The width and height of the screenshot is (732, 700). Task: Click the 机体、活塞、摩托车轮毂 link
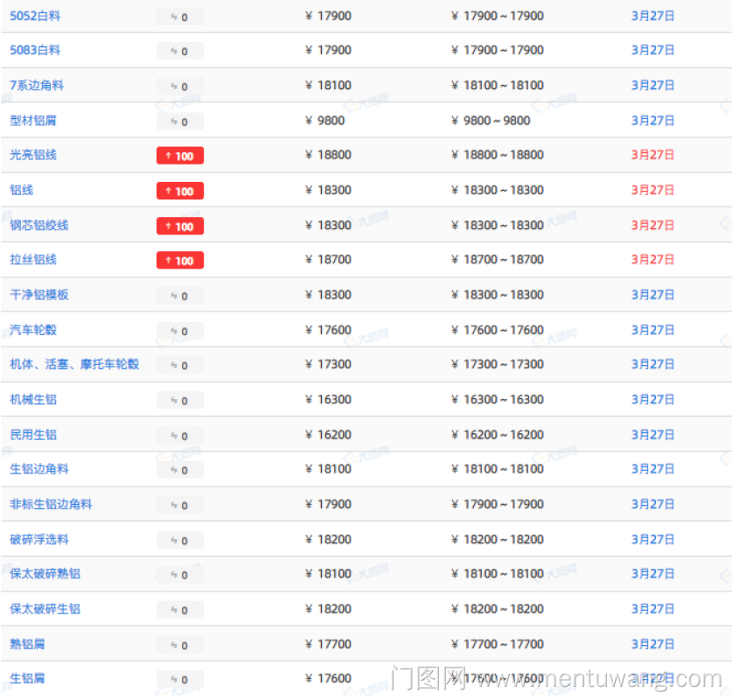pyautogui.click(x=74, y=364)
